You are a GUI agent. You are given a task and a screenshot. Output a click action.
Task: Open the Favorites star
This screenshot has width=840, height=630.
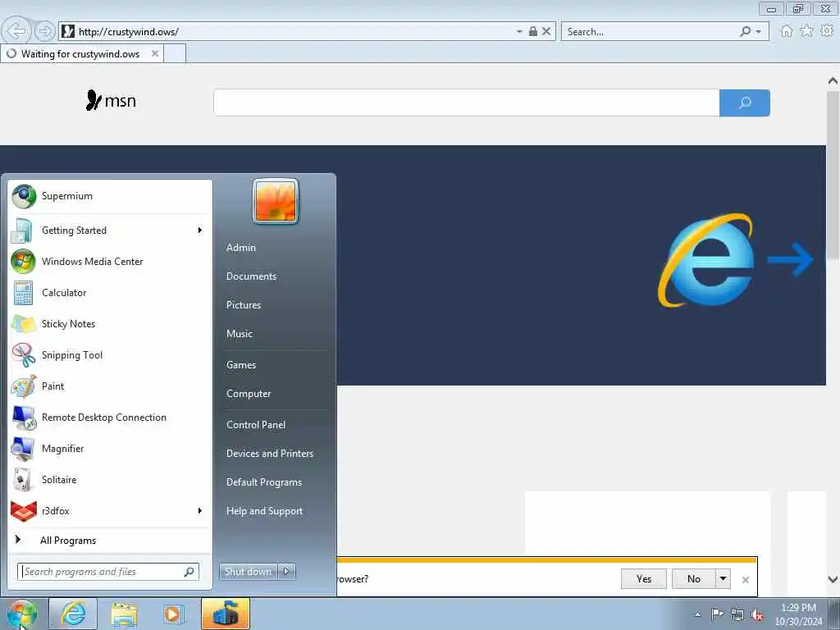(x=806, y=31)
